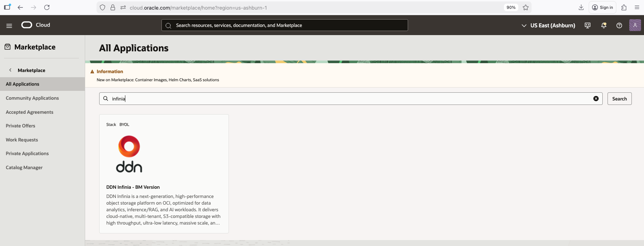Click the All Applications heading
This screenshot has height=246, width=644.
pyautogui.click(x=134, y=48)
